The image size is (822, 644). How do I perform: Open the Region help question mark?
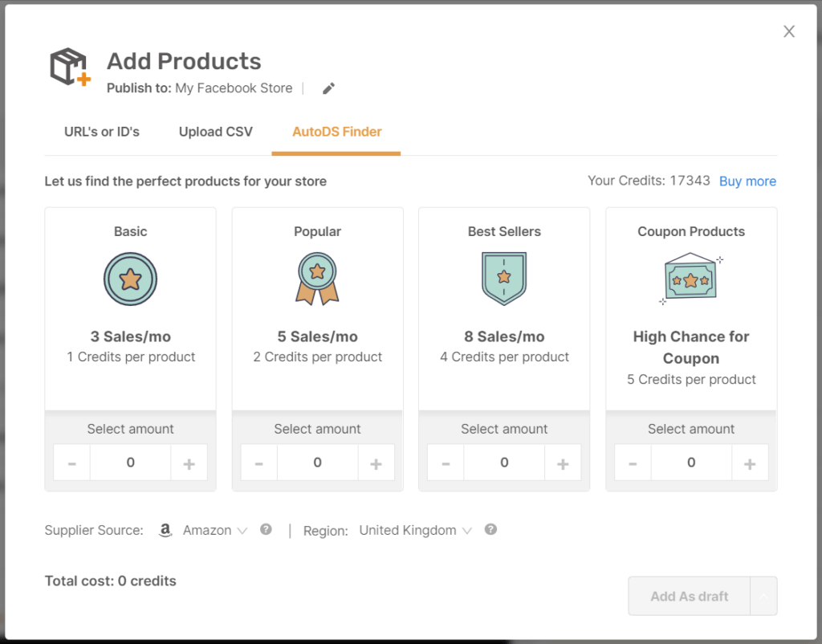[490, 529]
